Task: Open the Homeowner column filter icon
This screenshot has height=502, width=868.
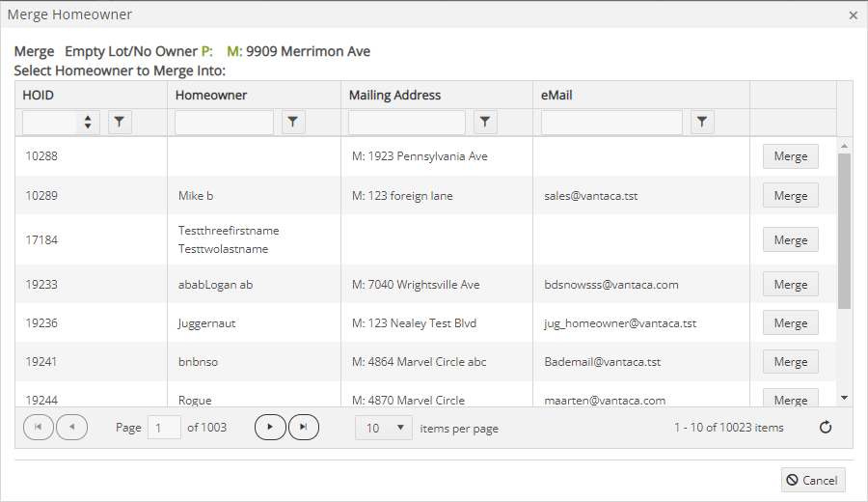Action: (293, 122)
